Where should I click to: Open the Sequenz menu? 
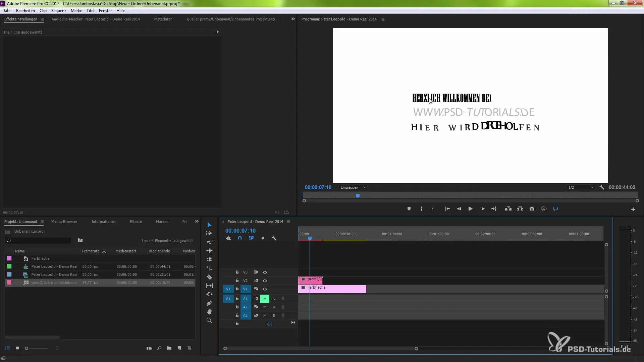[59, 11]
